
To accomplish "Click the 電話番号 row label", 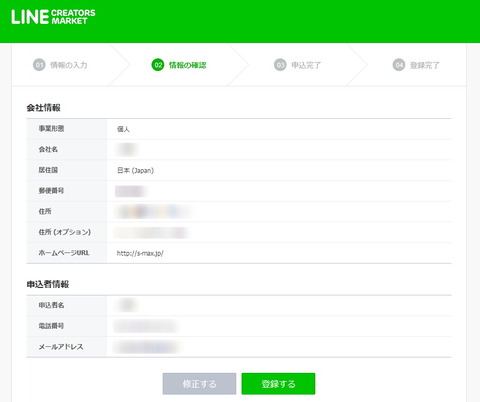I will 51,326.
